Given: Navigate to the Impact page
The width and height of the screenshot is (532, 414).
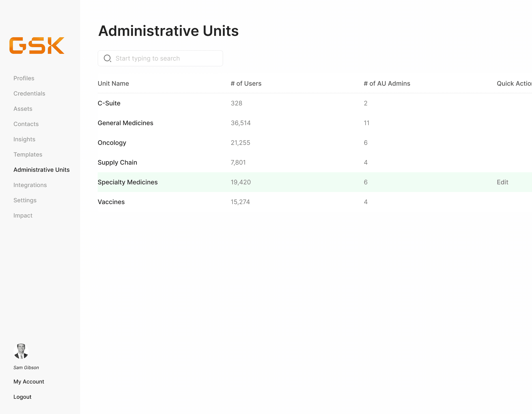Looking at the screenshot, I should pyautogui.click(x=23, y=216).
